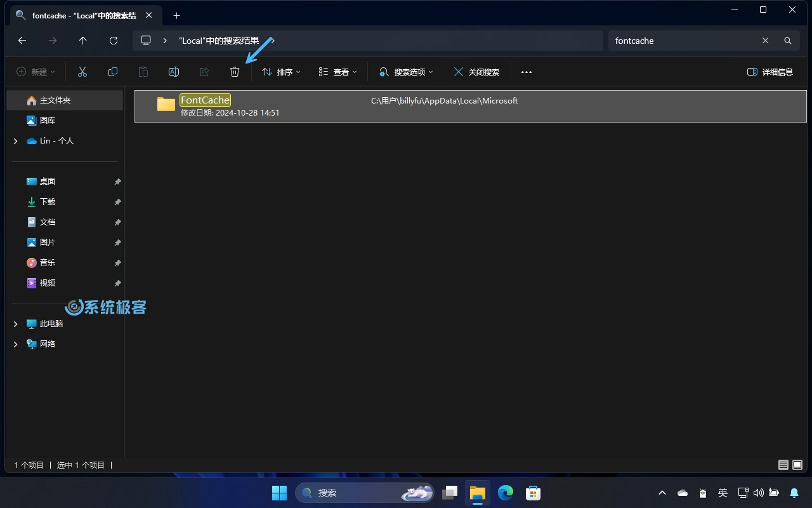Switch to large thumbnails view icon
The width and height of the screenshot is (812, 508).
point(797,465)
